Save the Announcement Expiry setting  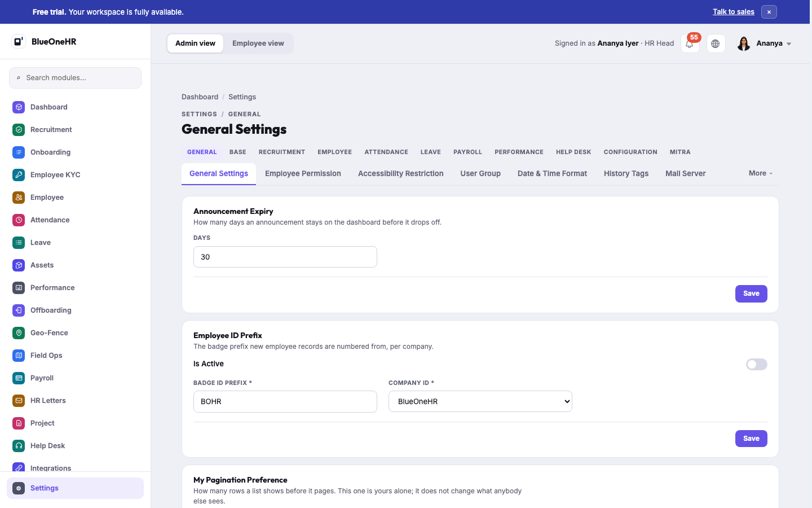click(x=751, y=294)
